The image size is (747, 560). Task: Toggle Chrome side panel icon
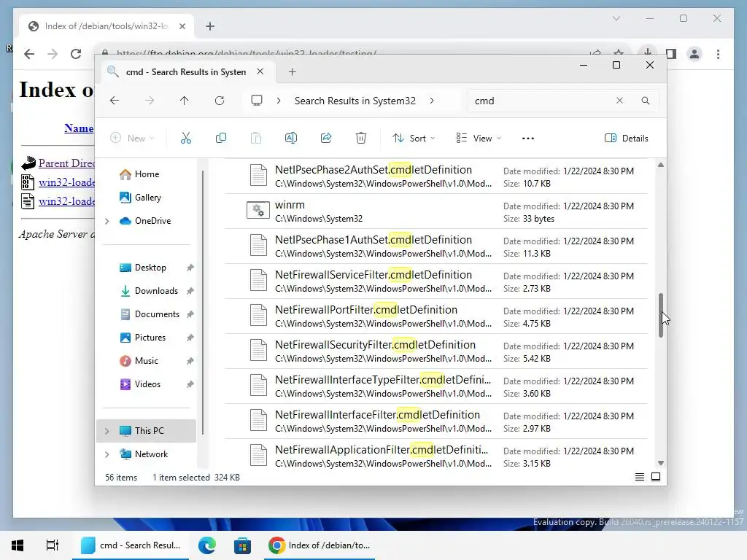(x=671, y=54)
